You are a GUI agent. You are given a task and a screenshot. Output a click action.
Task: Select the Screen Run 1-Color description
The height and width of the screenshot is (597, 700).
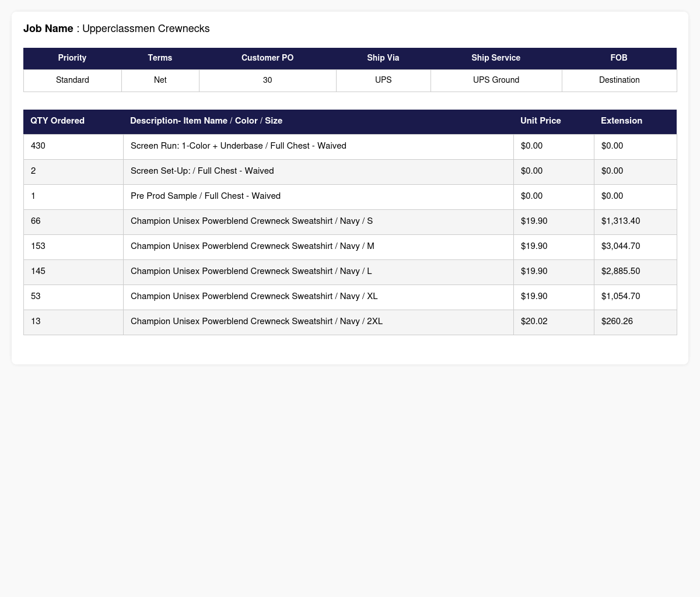point(318,146)
